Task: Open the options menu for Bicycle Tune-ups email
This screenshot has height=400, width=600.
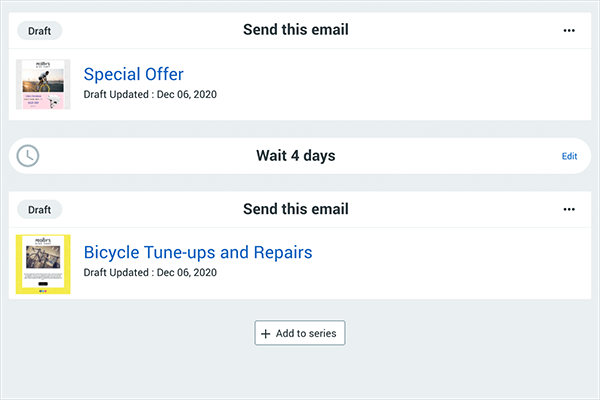Action: coord(569,210)
